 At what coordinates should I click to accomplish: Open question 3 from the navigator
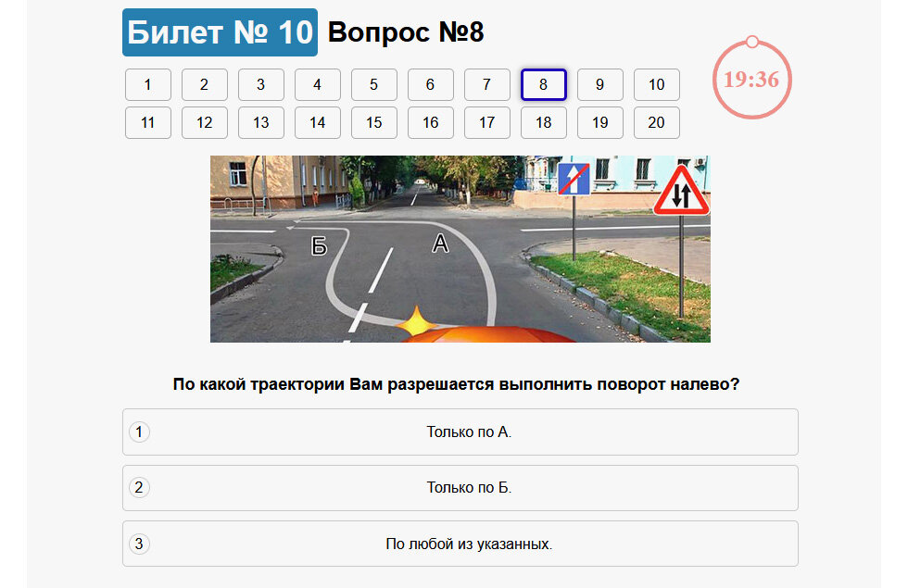[261, 84]
